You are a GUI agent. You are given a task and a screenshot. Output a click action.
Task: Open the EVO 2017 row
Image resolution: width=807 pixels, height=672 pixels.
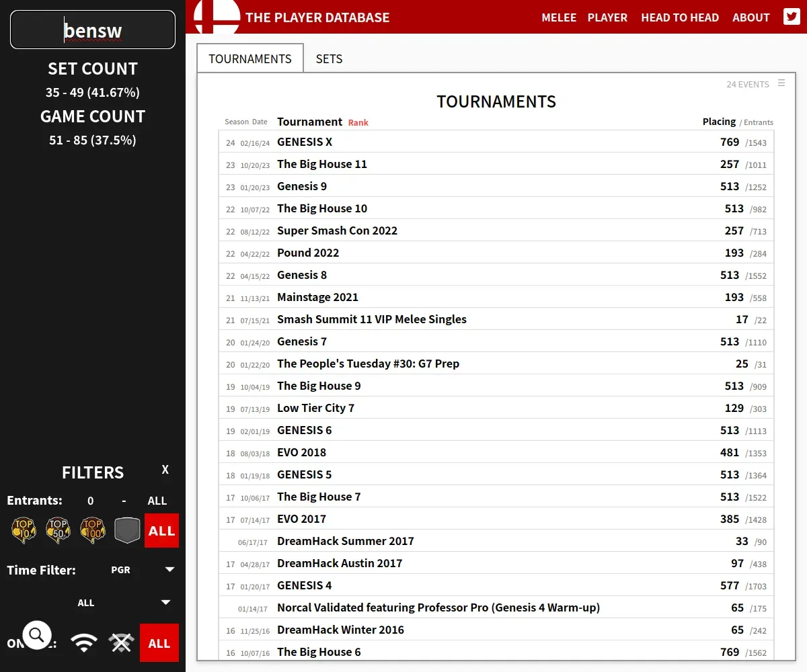coord(496,519)
